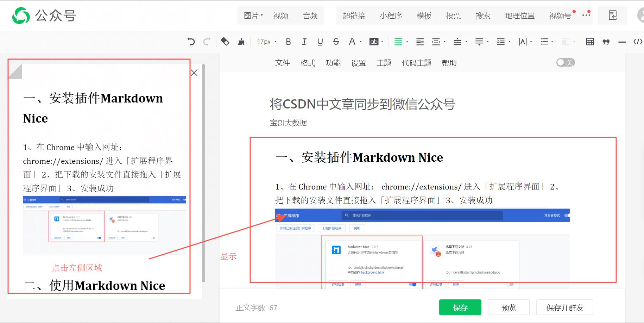Viewport: 644px width, 323px height.
Task: Click the left preview panel scrollbar
Action: (203, 173)
